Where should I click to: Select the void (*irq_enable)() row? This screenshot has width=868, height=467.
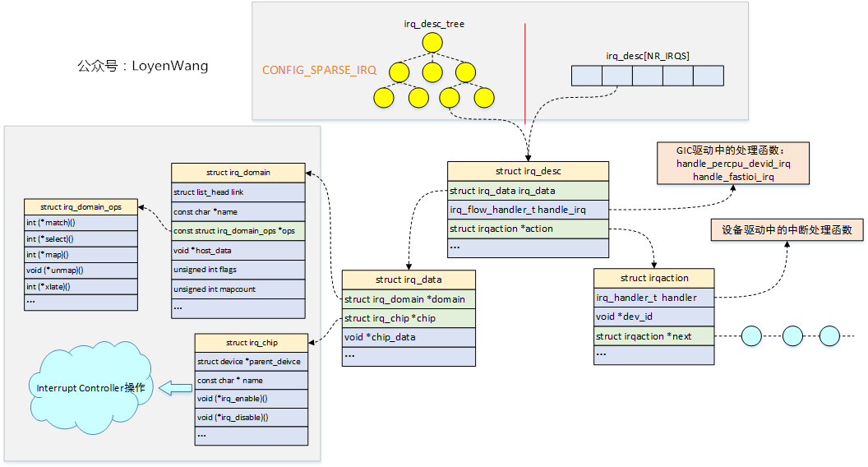coord(252,399)
